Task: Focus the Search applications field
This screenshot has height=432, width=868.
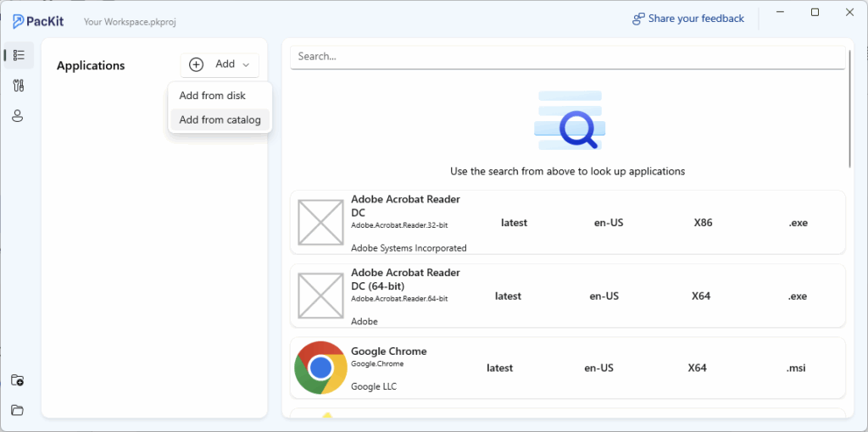Action: point(566,57)
